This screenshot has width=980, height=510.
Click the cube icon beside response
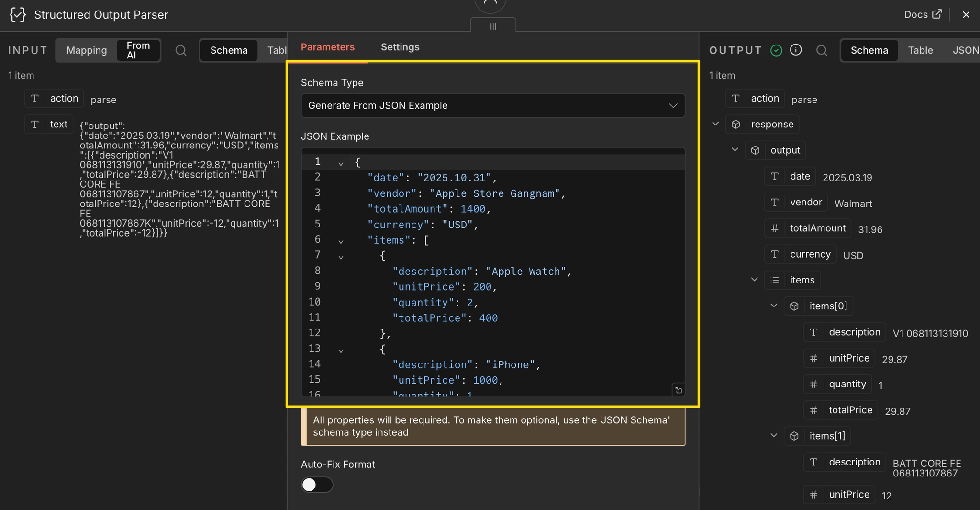coord(736,124)
